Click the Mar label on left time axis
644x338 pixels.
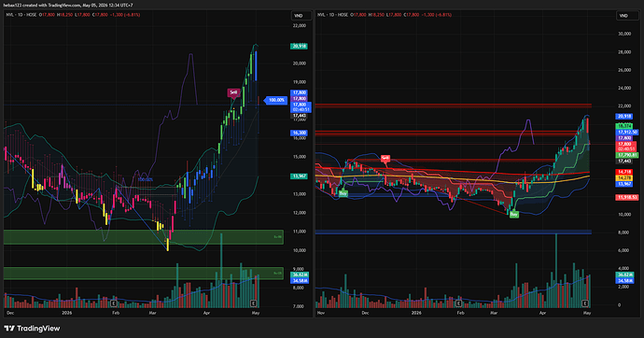(x=152, y=313)
